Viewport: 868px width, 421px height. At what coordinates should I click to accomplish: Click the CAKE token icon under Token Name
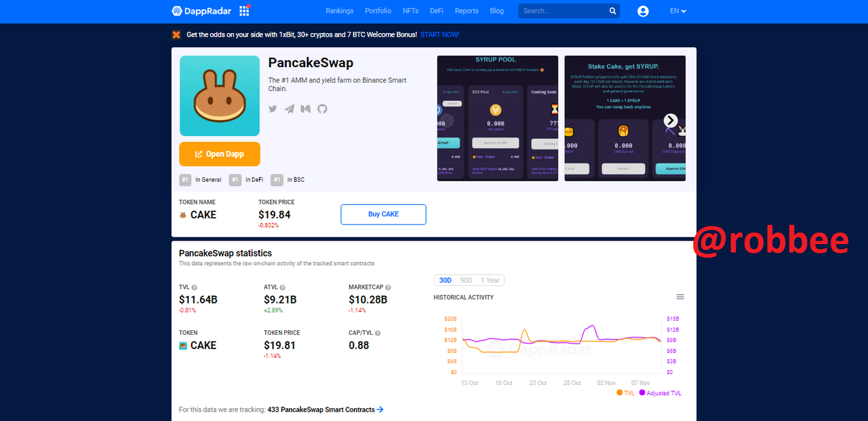click(x=183, y=215)
